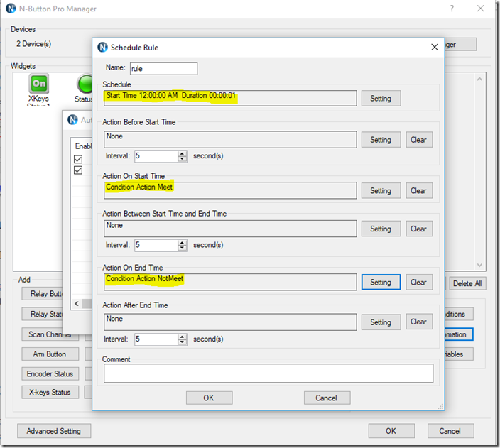Image resolution: width=500 pixels, height=448 pixels.
Task: Open Setting for Action Between Start and End
Action: [x=381, y=229]
